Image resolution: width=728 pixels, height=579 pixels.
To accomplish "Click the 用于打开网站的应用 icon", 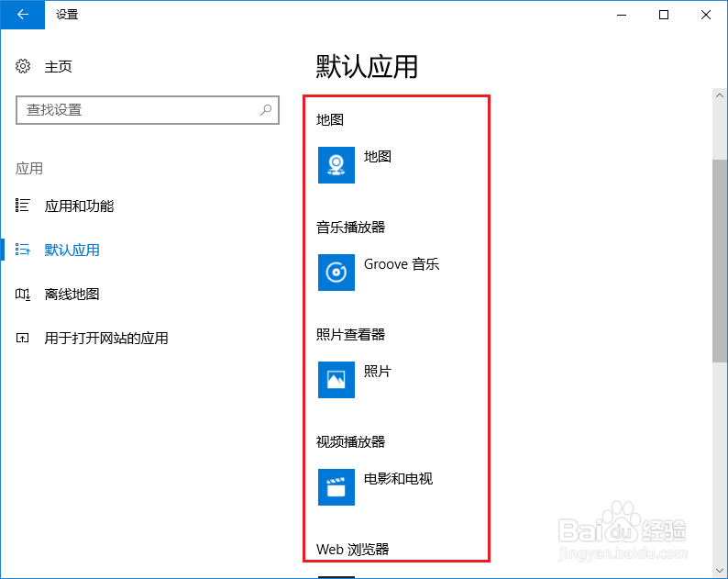I will [x=22, y=338].
